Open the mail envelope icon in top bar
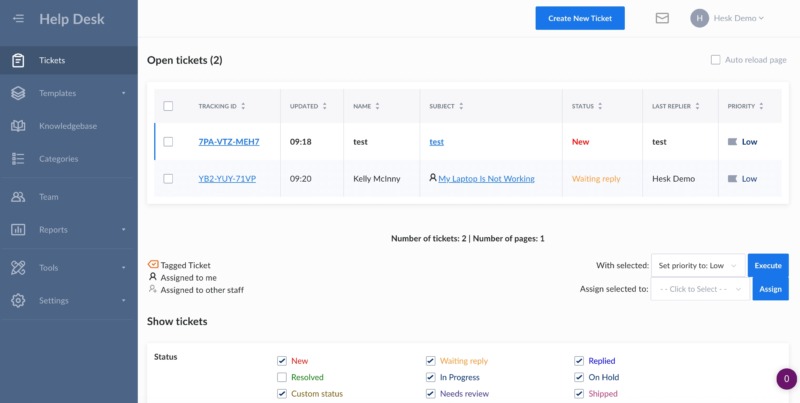800x403 pixels. pos(662,18)
